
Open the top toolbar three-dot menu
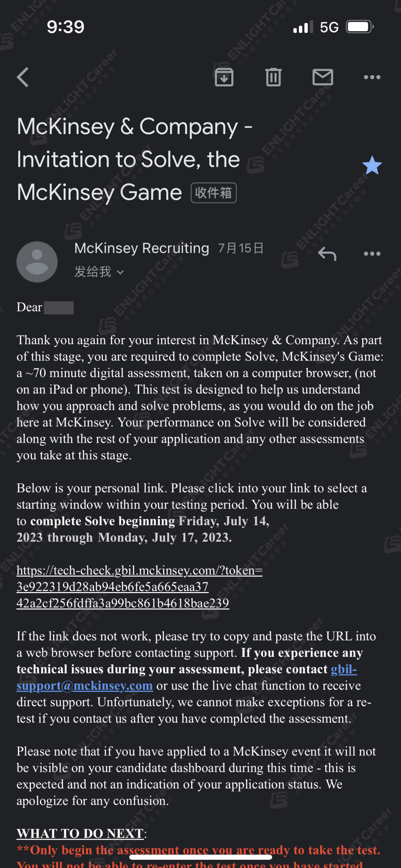tap(372, 77)
